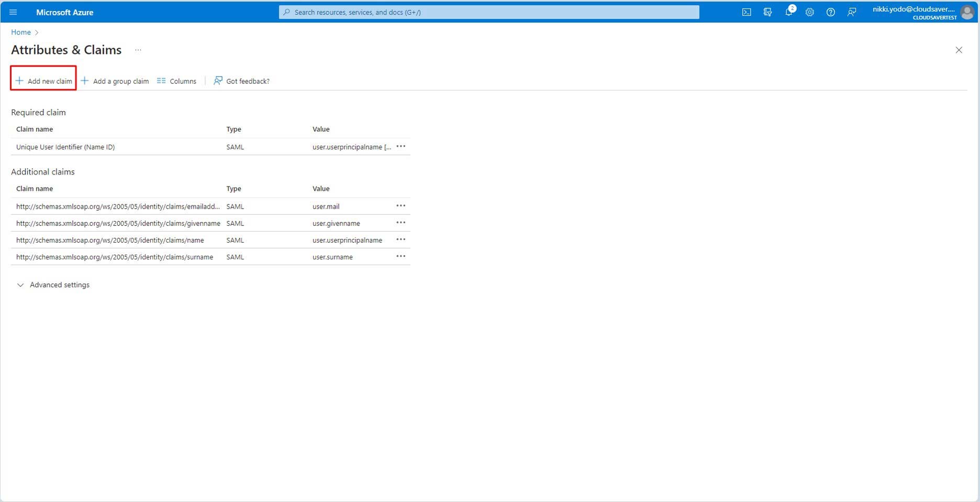This screenshot has height=502, width=980.
Task: Open the Directories and subscriptions filter icon
Action: (x=767, y=12)
